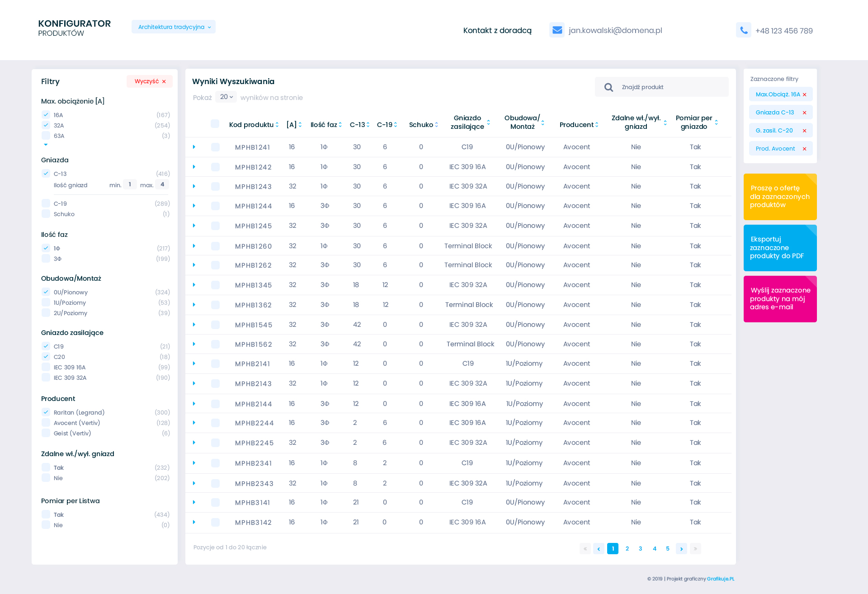Remove the Max.Obciąż. 16A filter tag

coord(804,94)
